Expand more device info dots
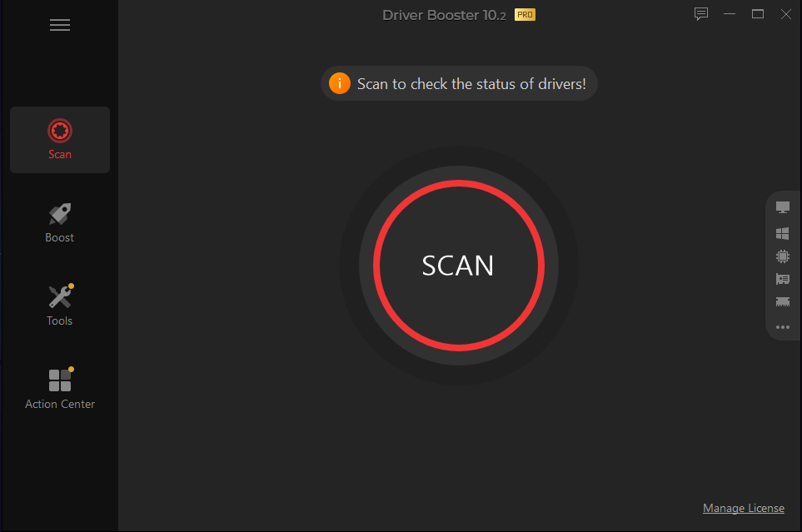Viewport: 802px width, 532px height. point(783,327)
